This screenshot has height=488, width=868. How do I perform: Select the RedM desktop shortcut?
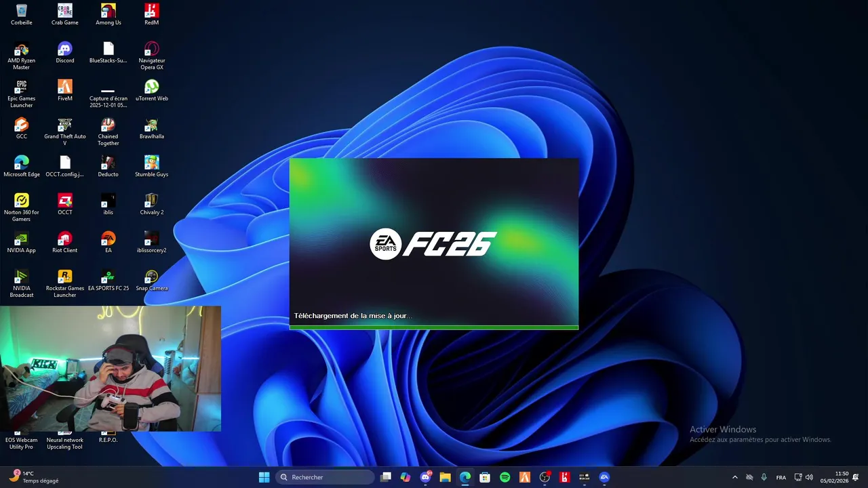click(x=151, y=15)
